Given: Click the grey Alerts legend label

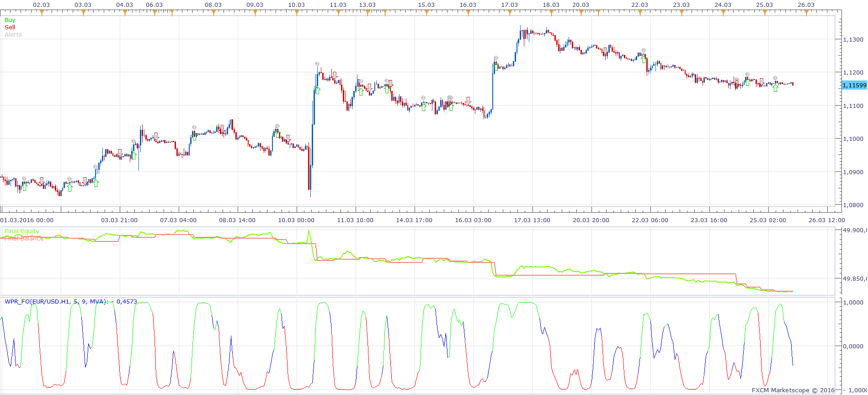Looking at the screenshot, I should (13, 35).
